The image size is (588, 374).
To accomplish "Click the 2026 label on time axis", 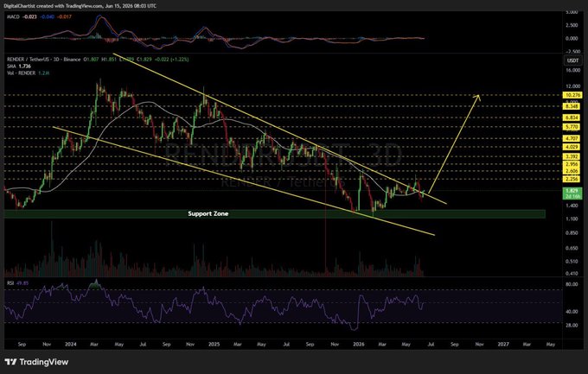I will coord(359,344).
